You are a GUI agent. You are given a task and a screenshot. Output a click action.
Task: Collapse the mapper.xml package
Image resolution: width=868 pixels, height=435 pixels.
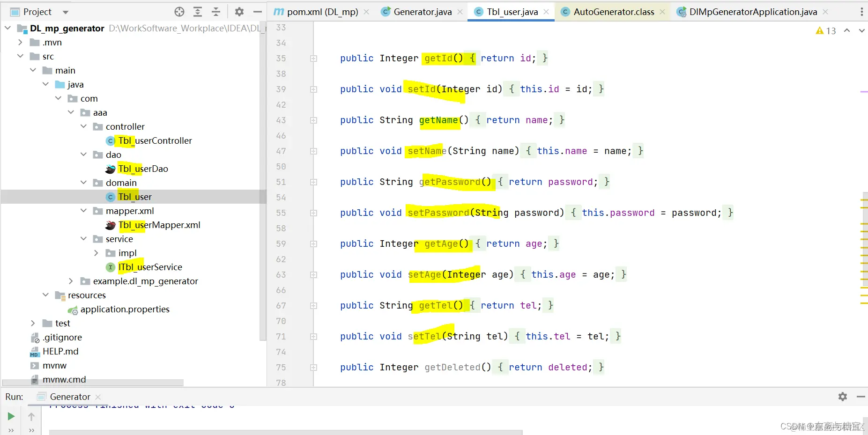pyautogui.click(x=83, y=211)
